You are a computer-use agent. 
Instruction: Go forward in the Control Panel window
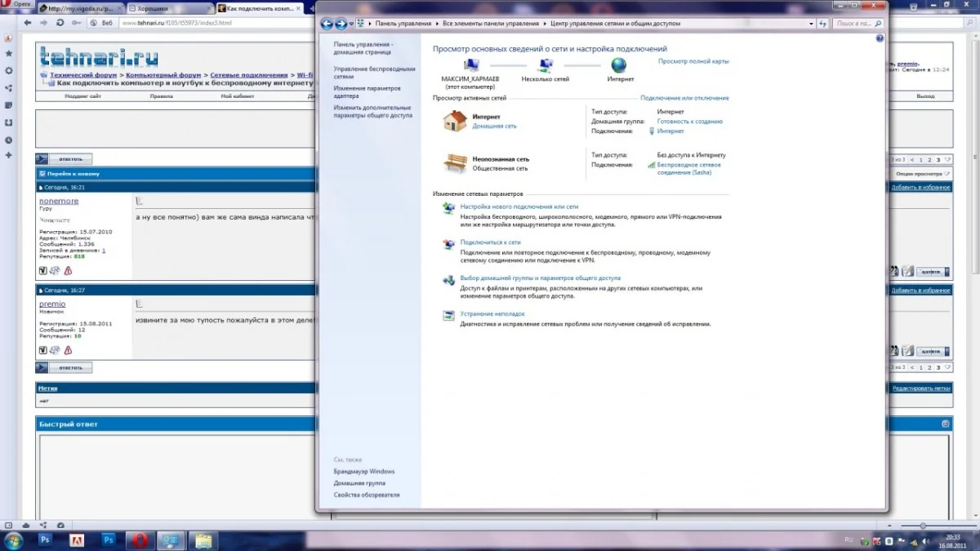341,24
